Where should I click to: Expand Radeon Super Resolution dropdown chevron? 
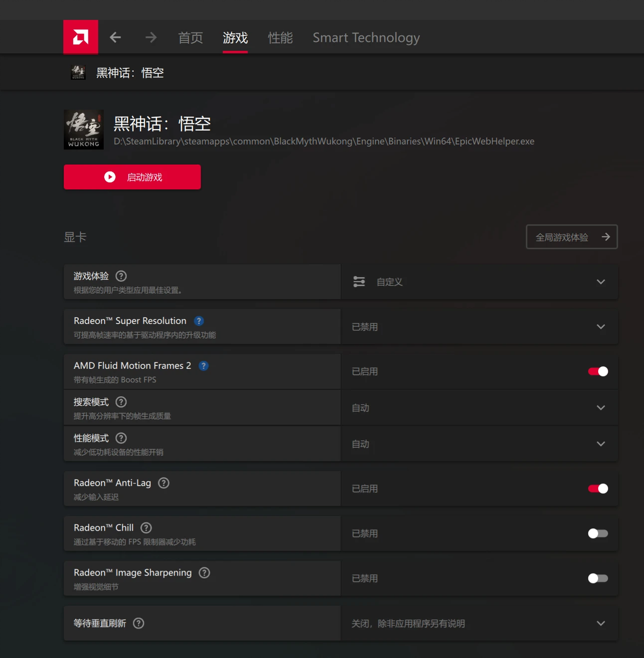point(601,327)
